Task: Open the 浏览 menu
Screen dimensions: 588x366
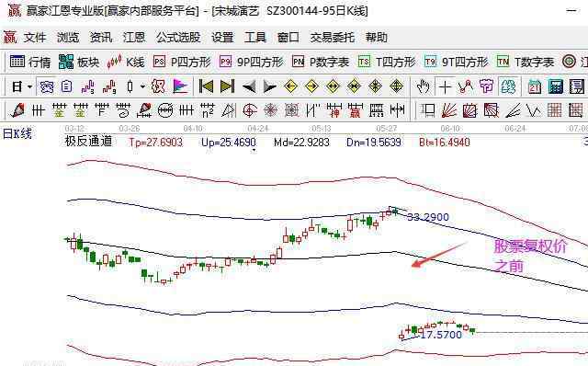Action: [x=68, y=37]
